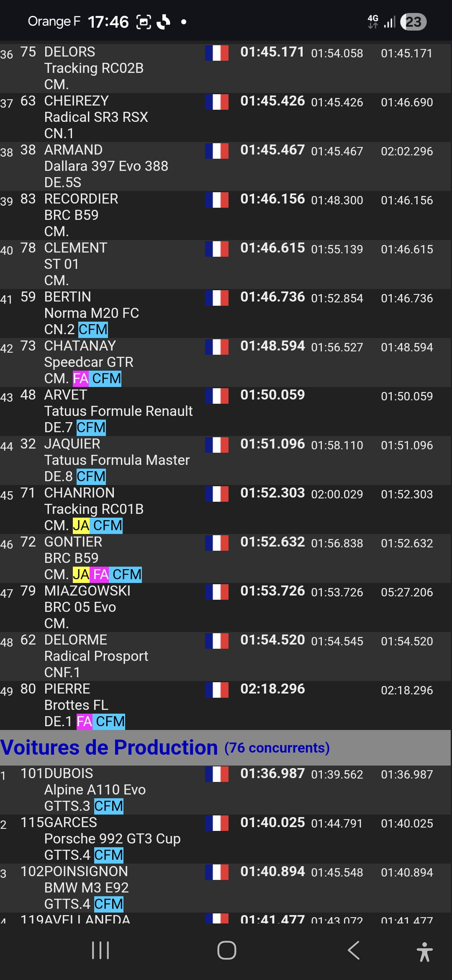Image resolution: width=452 pixels, height=980 pixels.
Task: Tap the French flag beside DUBOIS
Action: coord(217,774)
